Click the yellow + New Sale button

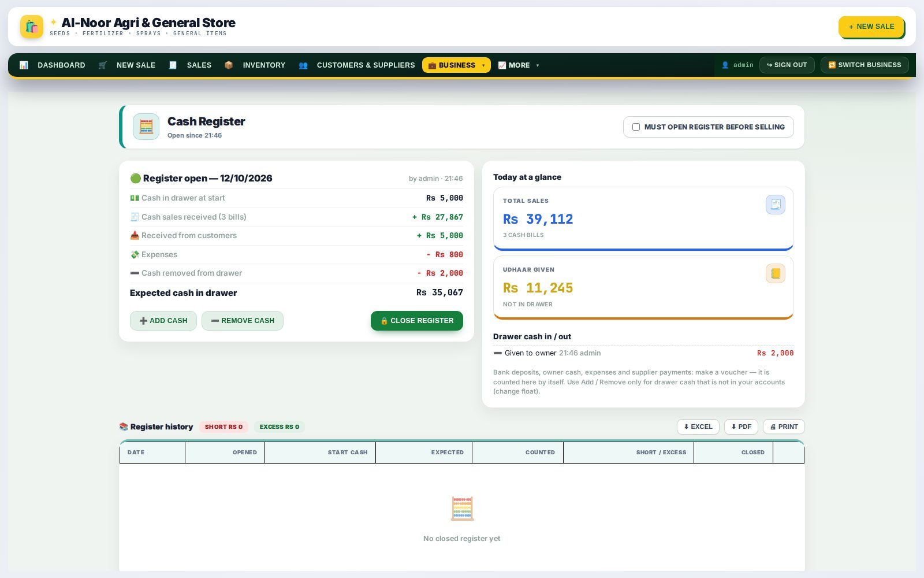[871, 27]
